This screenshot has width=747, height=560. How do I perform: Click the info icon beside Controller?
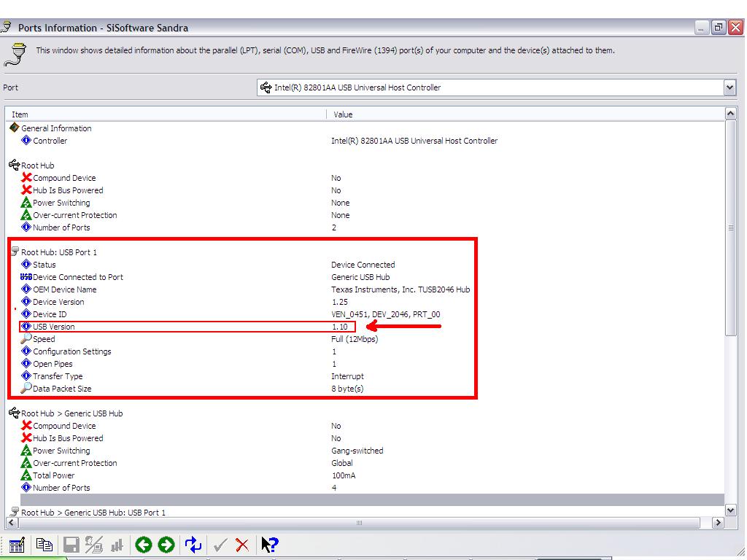pyautogui.click(x=26, y=140)
